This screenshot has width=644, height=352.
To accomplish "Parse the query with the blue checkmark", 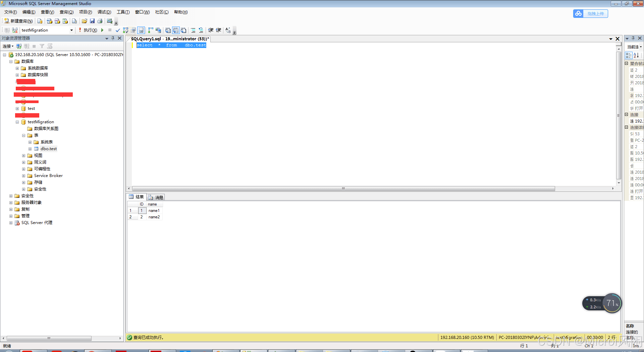I will click(118, 30).
